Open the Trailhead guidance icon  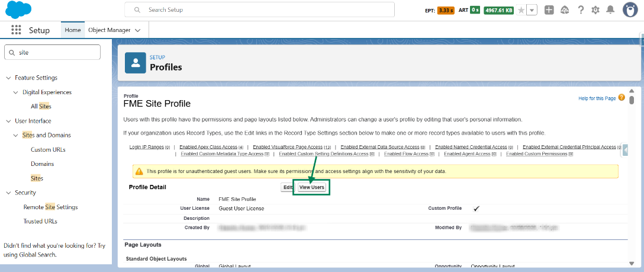tap(565, 10)
